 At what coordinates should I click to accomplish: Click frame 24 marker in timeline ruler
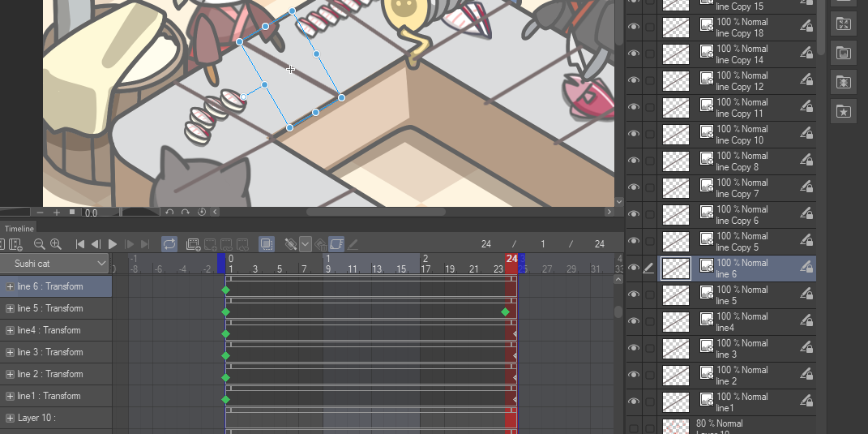[511, 259]
